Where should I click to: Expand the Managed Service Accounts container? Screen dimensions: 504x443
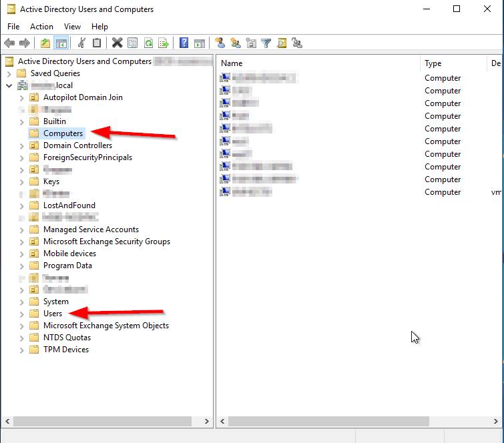21,230
